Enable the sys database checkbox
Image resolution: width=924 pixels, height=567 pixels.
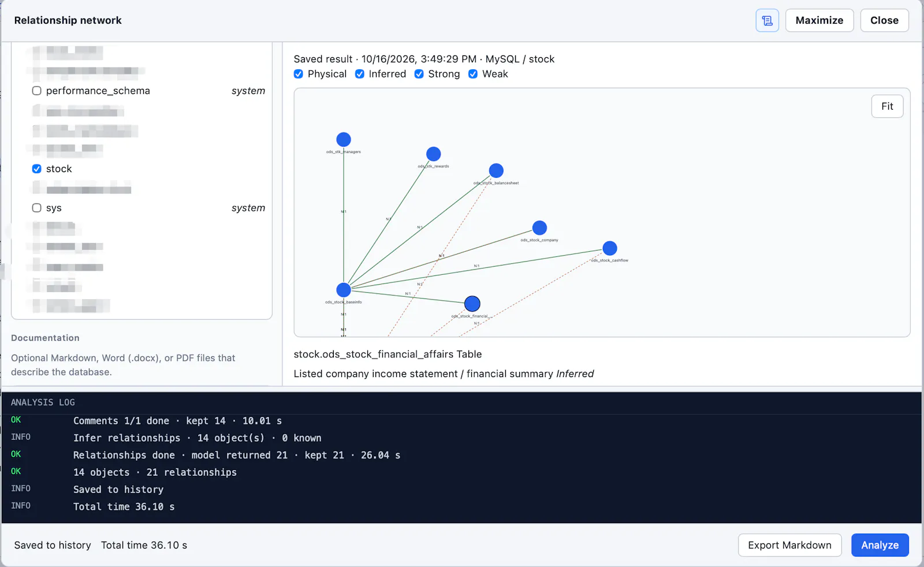pyautogui.click(x=37, y=208)
